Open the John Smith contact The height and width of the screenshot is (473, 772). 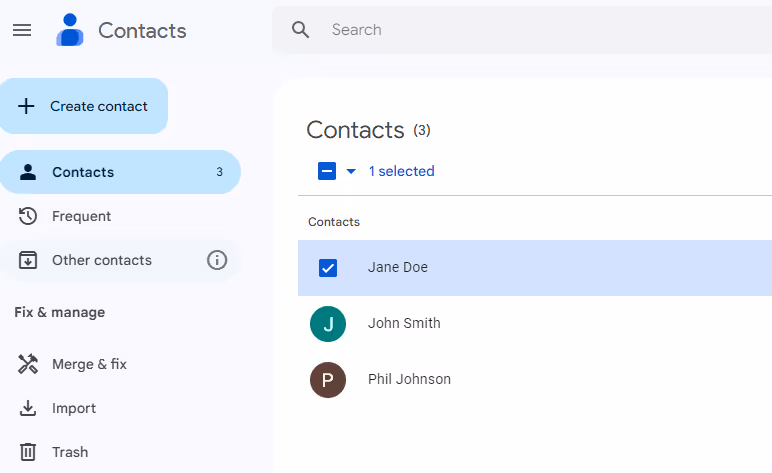[535, 323]
